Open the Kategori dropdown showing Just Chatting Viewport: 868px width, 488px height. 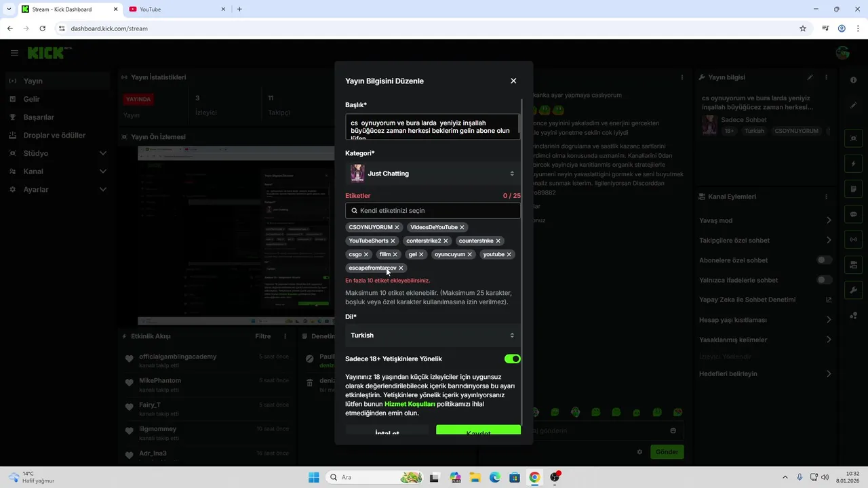click(x=433, y=174)
